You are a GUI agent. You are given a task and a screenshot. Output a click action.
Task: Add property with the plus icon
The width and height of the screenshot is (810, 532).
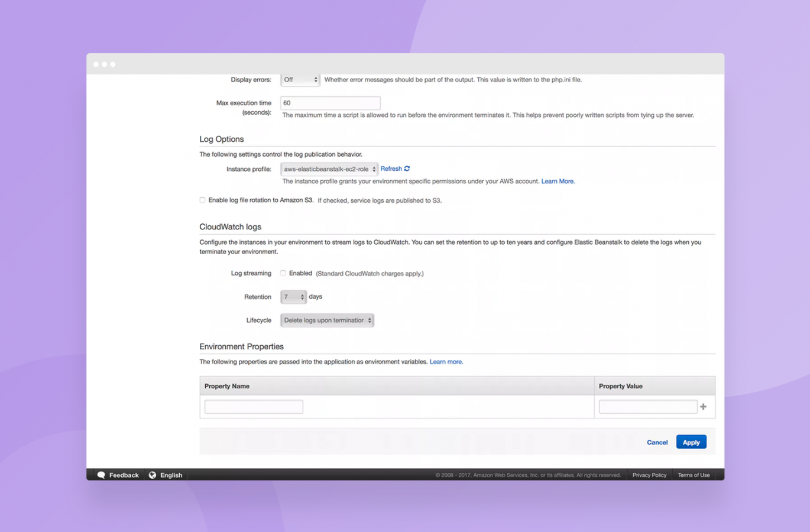click(x=703, y=407)
